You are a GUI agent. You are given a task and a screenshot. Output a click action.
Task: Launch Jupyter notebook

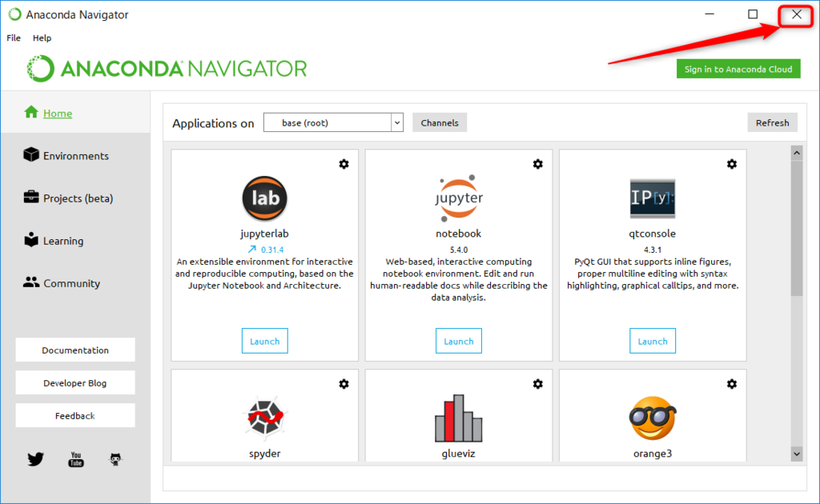tap(459, 341)
